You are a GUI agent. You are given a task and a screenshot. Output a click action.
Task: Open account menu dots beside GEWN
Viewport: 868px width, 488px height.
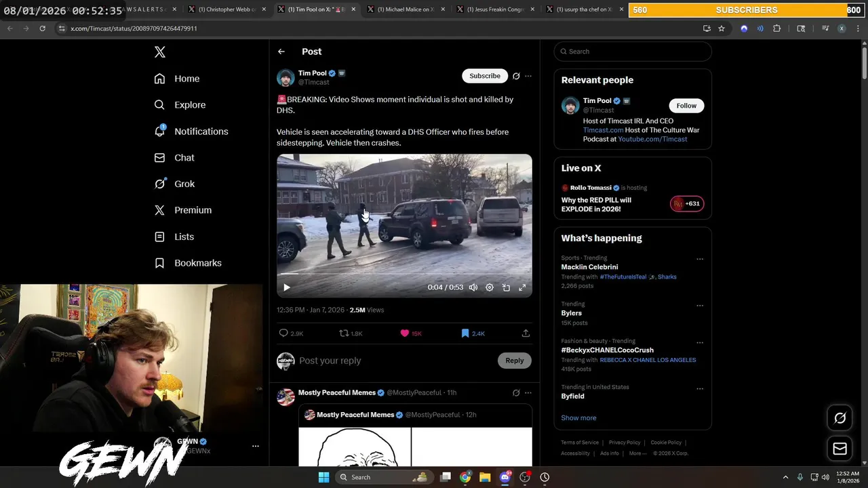pos(256,446)
